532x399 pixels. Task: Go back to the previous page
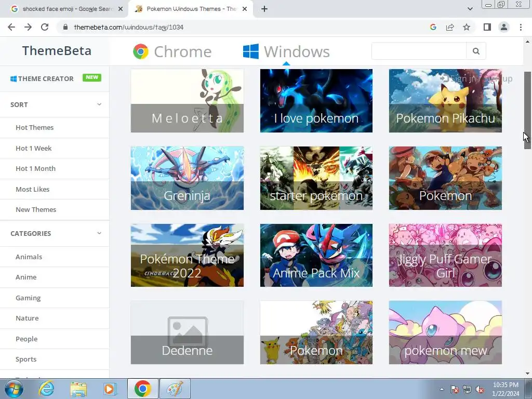[x=11, y=27]
